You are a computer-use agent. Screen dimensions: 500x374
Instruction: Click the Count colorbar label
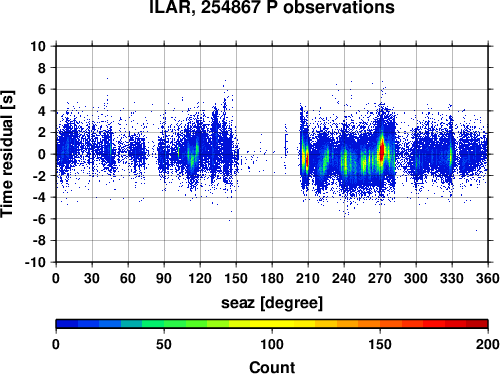pos(272,367)
